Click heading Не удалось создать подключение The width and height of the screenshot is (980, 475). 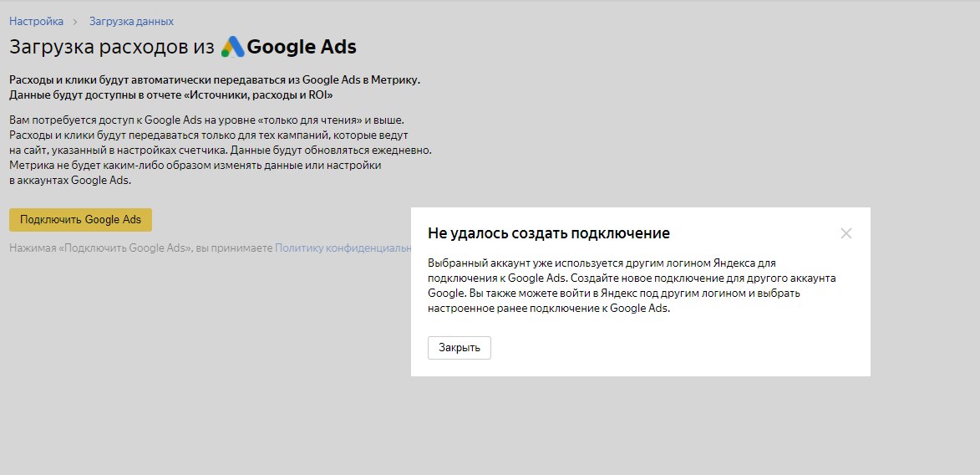click(x=549, y=233)
